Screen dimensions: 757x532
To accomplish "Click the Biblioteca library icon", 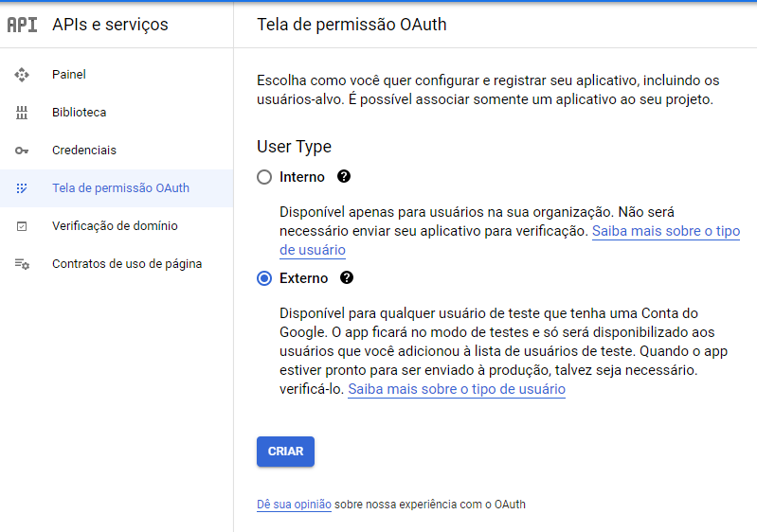I will click(x=22, y=113).
